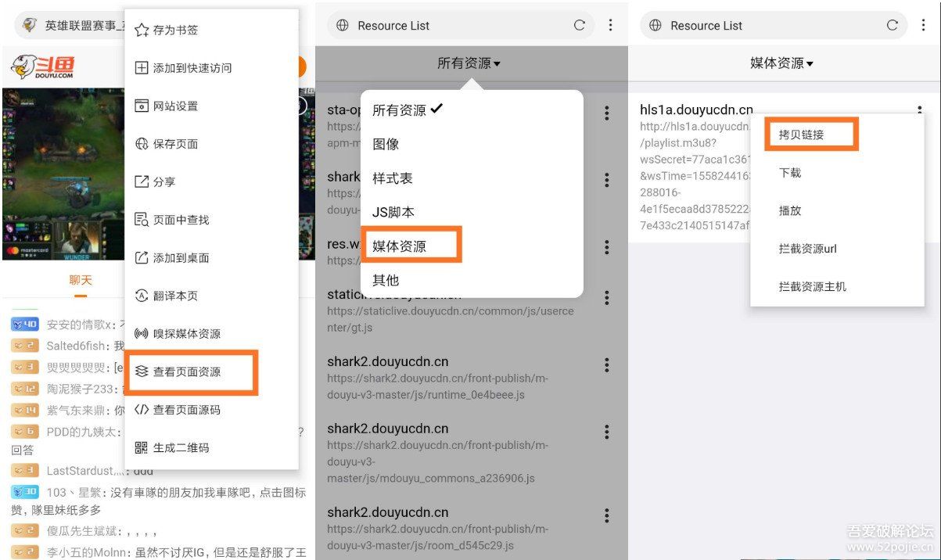Switch to the 聊天 tab on Douyu
This screenshot has width=941, height=560.
pos(81,279)
